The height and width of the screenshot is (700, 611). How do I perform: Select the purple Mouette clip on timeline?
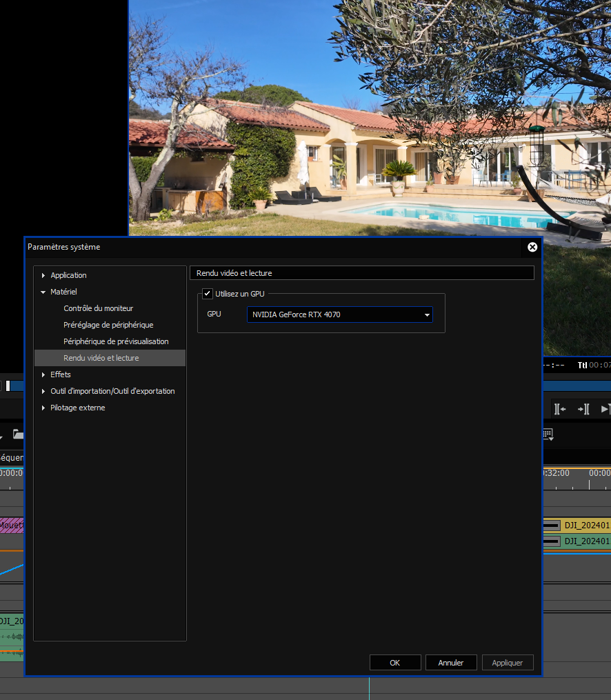pyautogui.click(x=11, y=525)
